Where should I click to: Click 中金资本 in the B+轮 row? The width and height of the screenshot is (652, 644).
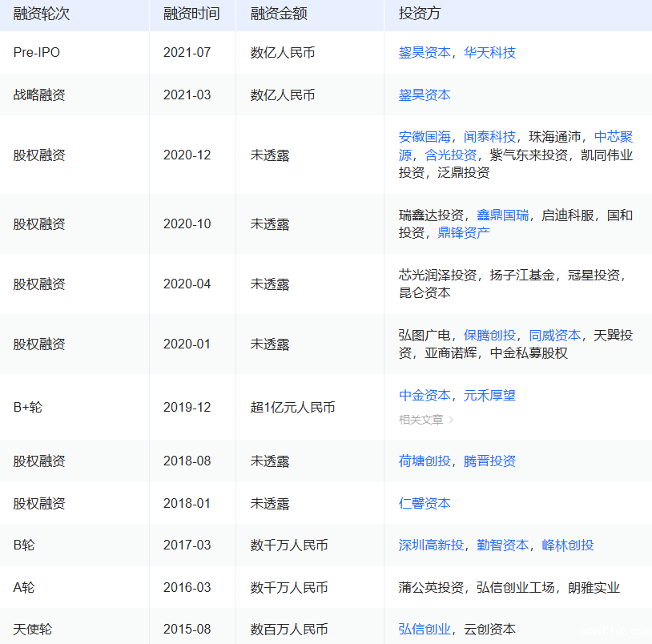point(425,396)
